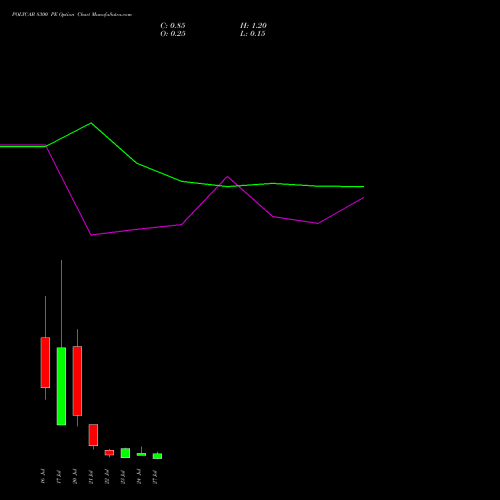500x500 pixels.
Task: Click the green candlestick for 23 Jul
Action: point(125,453)
